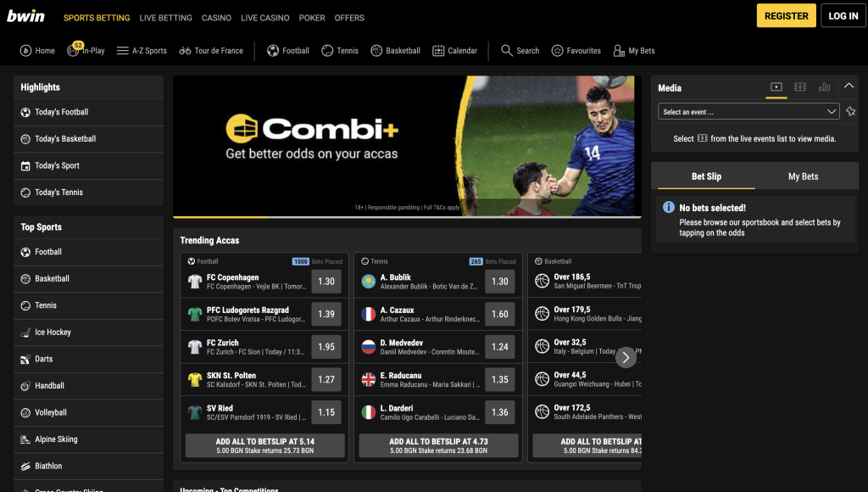Screen dimensions: 868x492
Task: Select A. Cazaux odds 1.60
Action: [x=500, y=314]
